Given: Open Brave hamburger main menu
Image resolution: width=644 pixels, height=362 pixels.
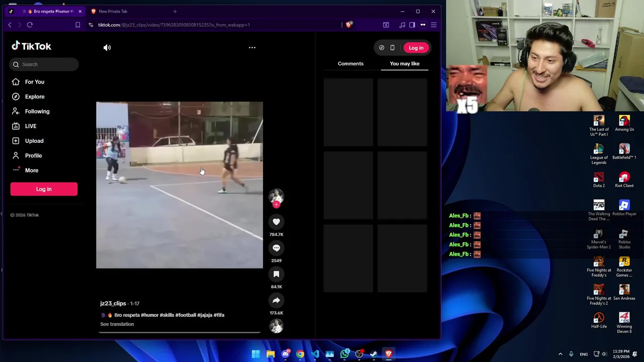Looking at the screenshot, I should tap(434, 25).
